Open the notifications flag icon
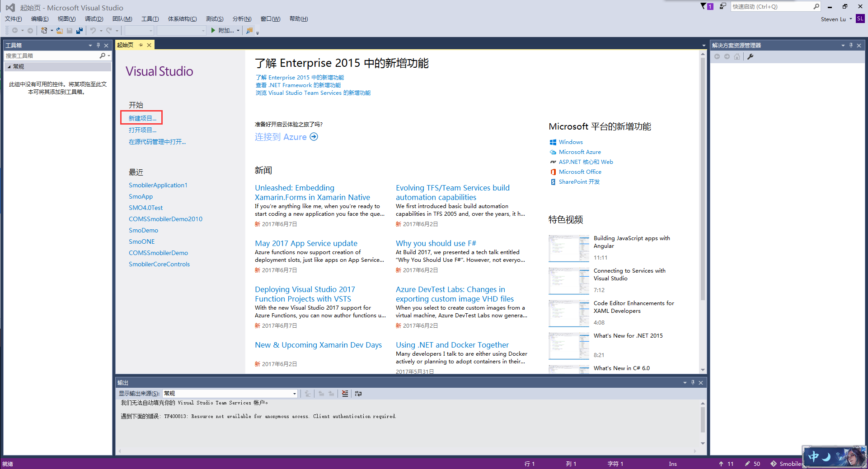This screenshot has width=868, height=469. (x=707, y=6)
